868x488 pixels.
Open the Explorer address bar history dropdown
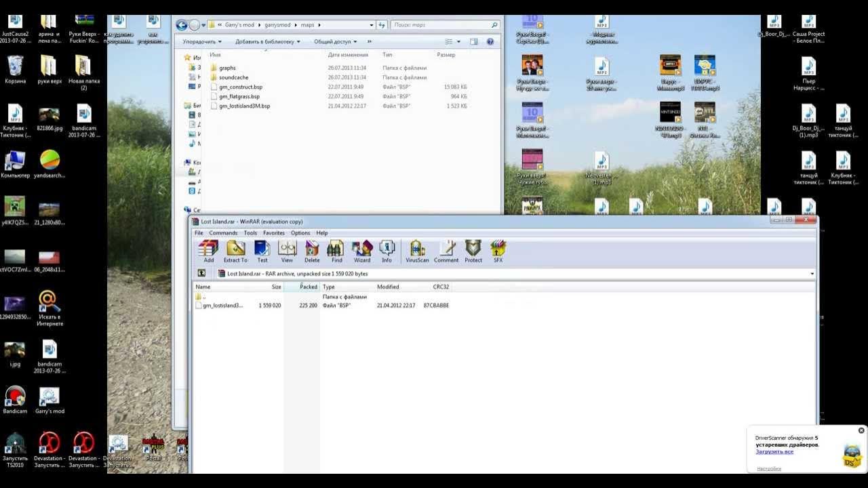371,25
